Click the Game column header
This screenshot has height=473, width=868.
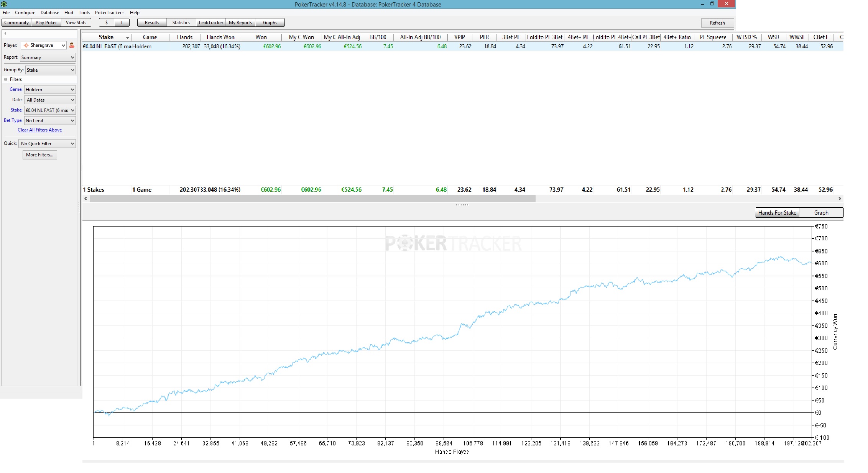click(150, 37)
